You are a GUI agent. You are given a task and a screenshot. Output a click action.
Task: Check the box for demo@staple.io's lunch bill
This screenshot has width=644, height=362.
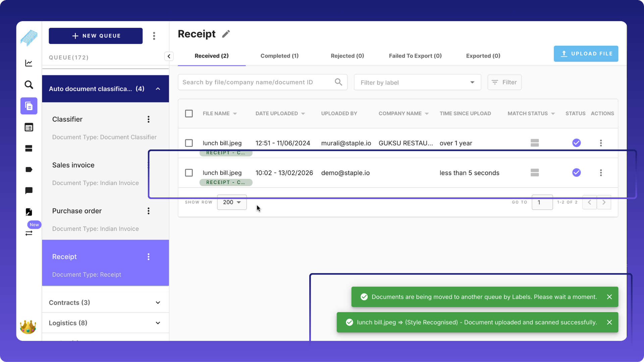pos(189,173)
